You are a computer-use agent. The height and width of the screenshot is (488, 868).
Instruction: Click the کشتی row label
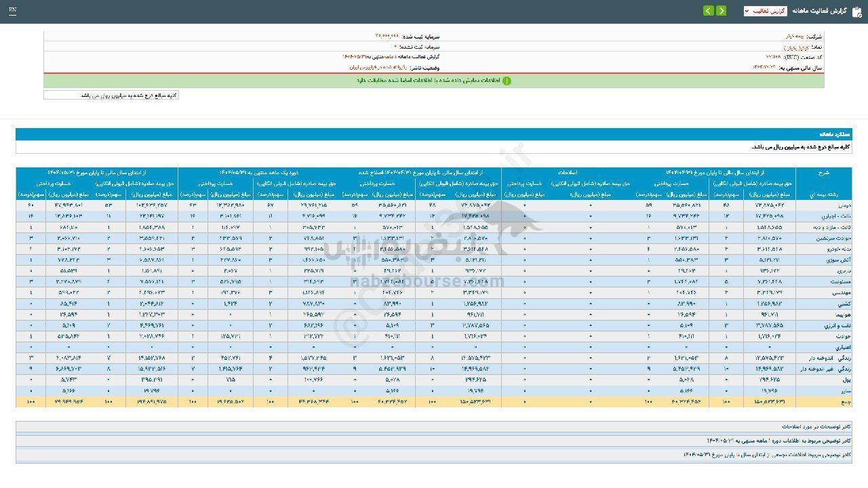pyautogui.click(x=842, y=303)
